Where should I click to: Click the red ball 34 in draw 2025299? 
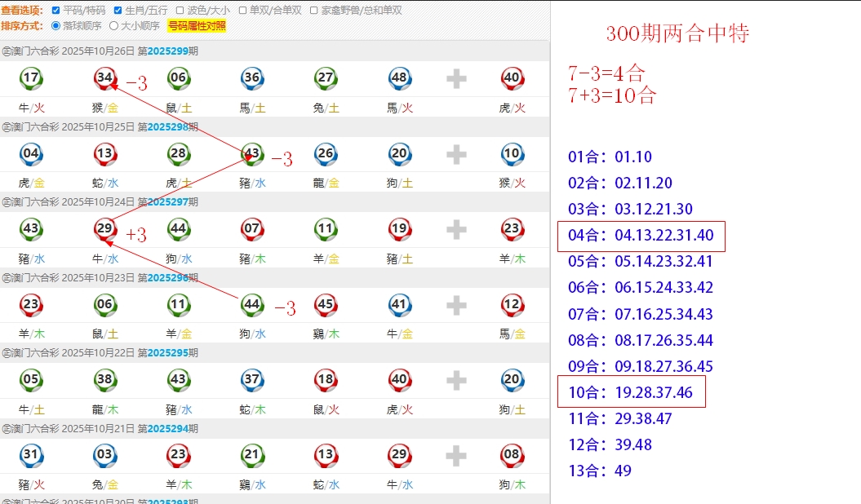pos(104,78)
